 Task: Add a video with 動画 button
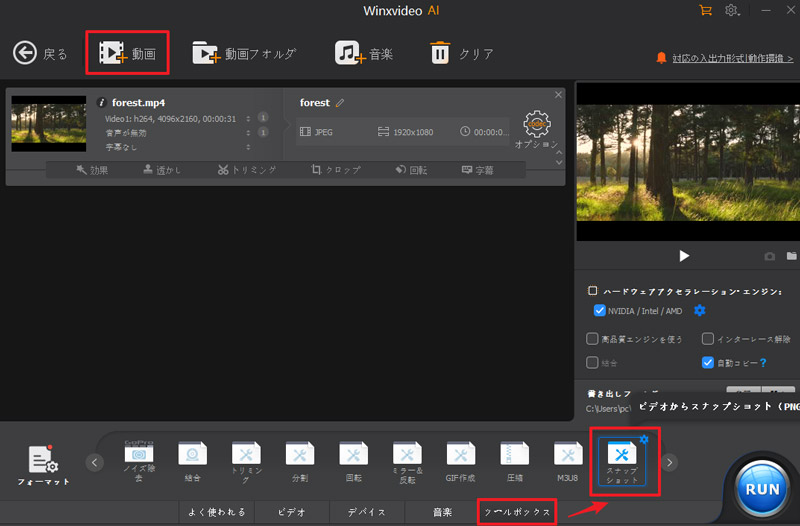[x=127, y=53]
